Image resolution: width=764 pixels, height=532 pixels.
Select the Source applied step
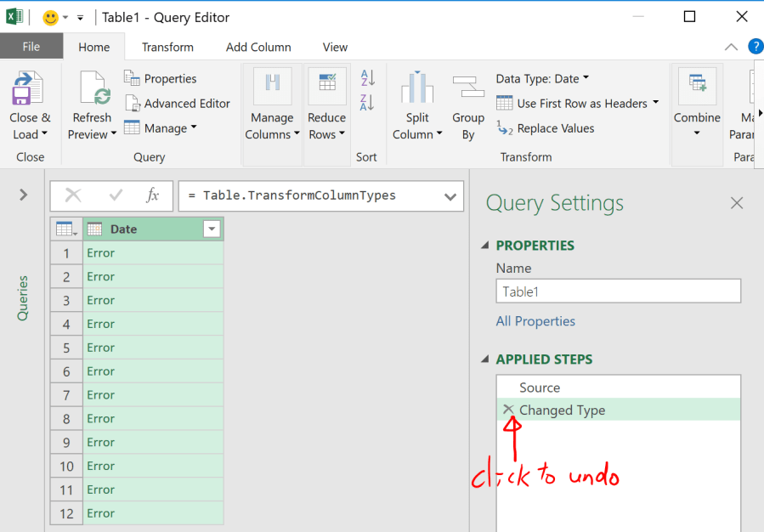click(540, 388)
